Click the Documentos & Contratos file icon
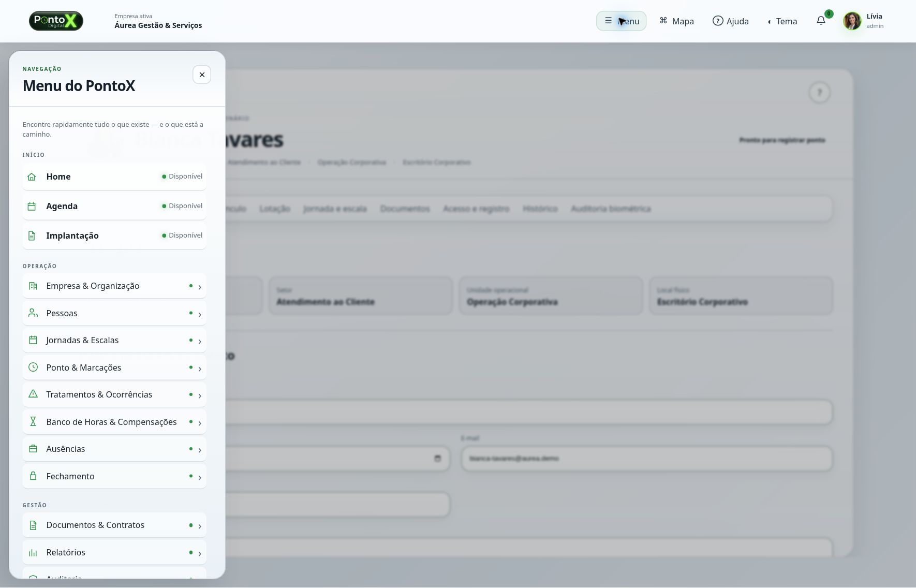The height and width of the screenshot is (588, 916). coord(33,525)
